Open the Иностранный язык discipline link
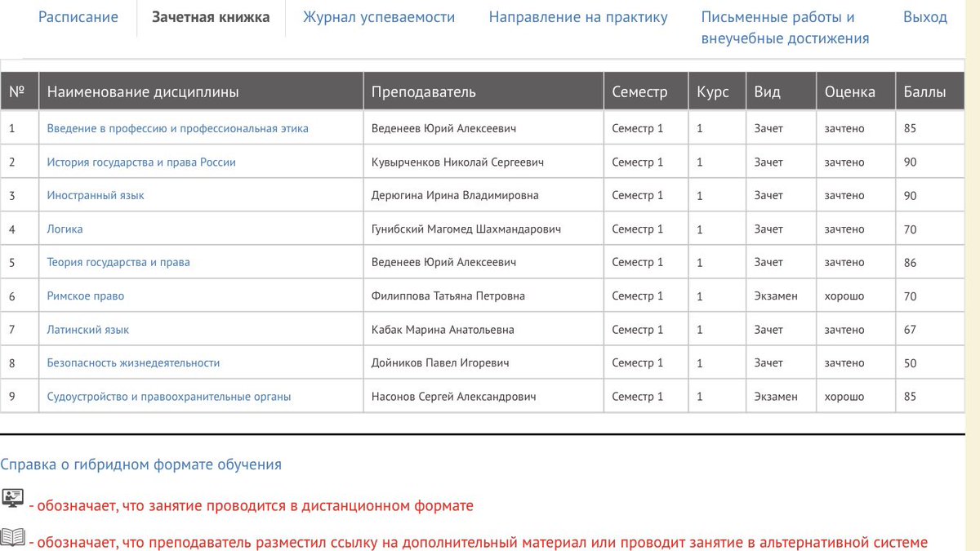 pyautogui.click(x=96, y=195)
